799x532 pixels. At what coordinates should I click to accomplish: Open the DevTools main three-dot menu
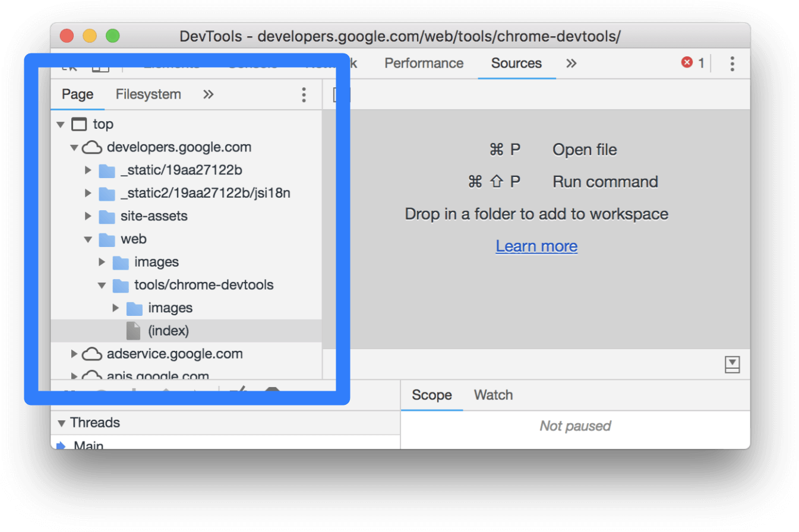732,64
